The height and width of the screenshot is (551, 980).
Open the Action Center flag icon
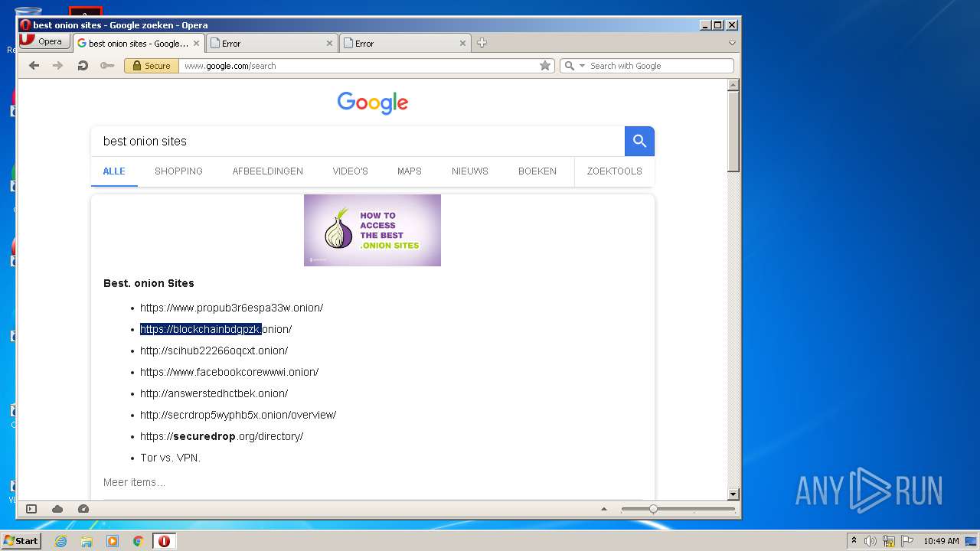[x=907, y=541]
